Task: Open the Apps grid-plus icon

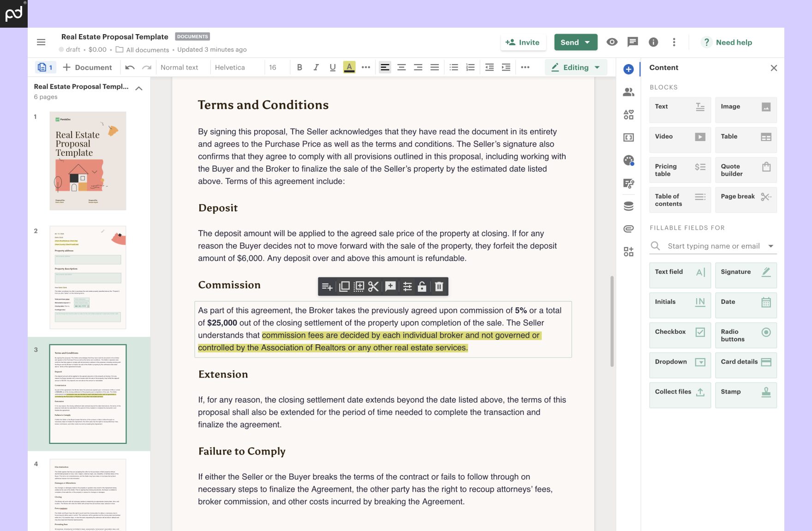Action: pos(628,252)
